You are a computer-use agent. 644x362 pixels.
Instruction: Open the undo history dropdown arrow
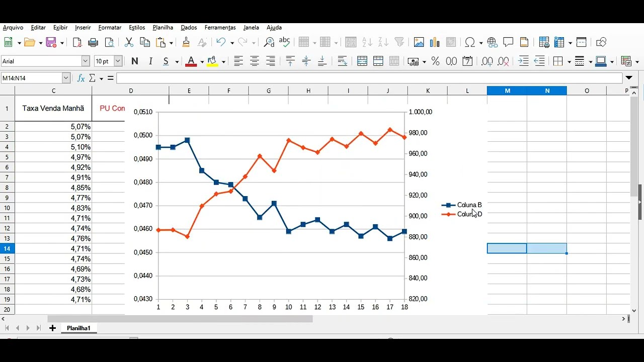pos(231,43)
